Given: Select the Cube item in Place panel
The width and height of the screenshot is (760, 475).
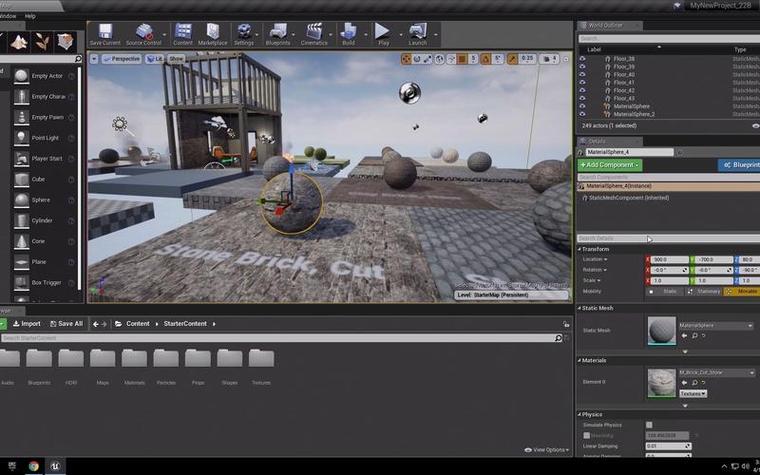Looking at the screenshot, I should pos(45,179).
